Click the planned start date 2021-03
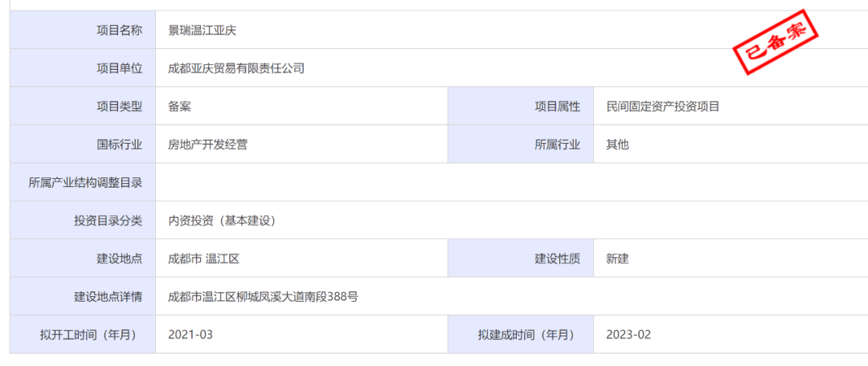 tap(190, 335)
